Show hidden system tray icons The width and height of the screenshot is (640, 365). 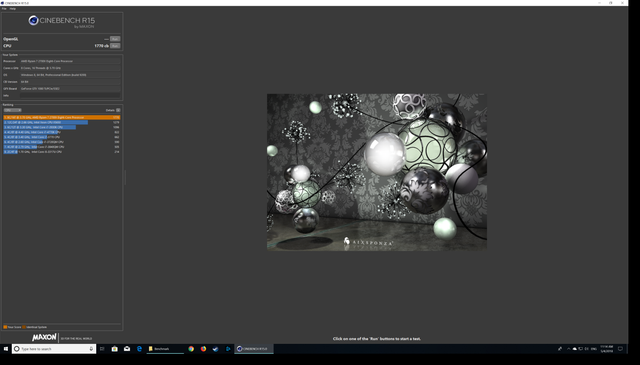tap(569, 349)
